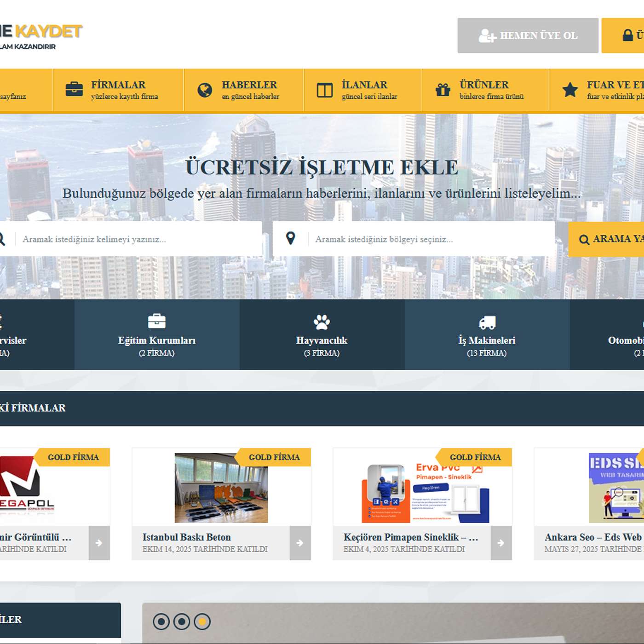Image resolution: width=644 pixels, height=644 pixels.
Task: Open the ÜRÜNLER menu item
Action: (x=485, y=90)
